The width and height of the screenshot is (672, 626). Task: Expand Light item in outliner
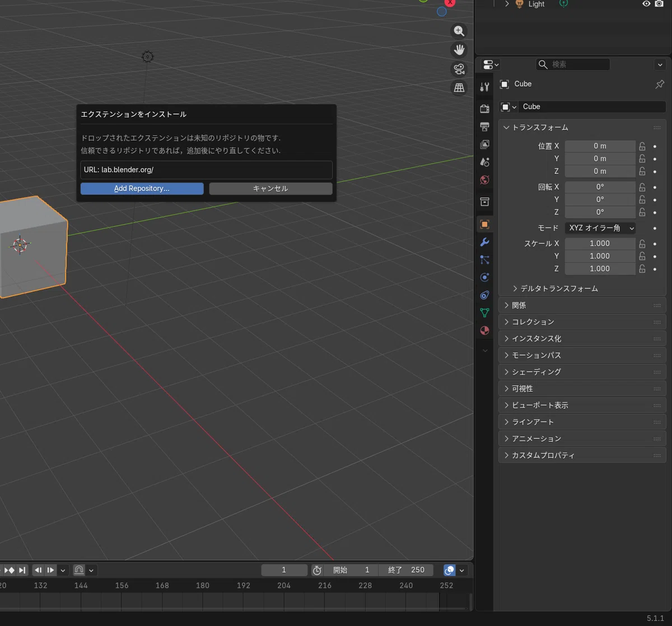(507, 4)
